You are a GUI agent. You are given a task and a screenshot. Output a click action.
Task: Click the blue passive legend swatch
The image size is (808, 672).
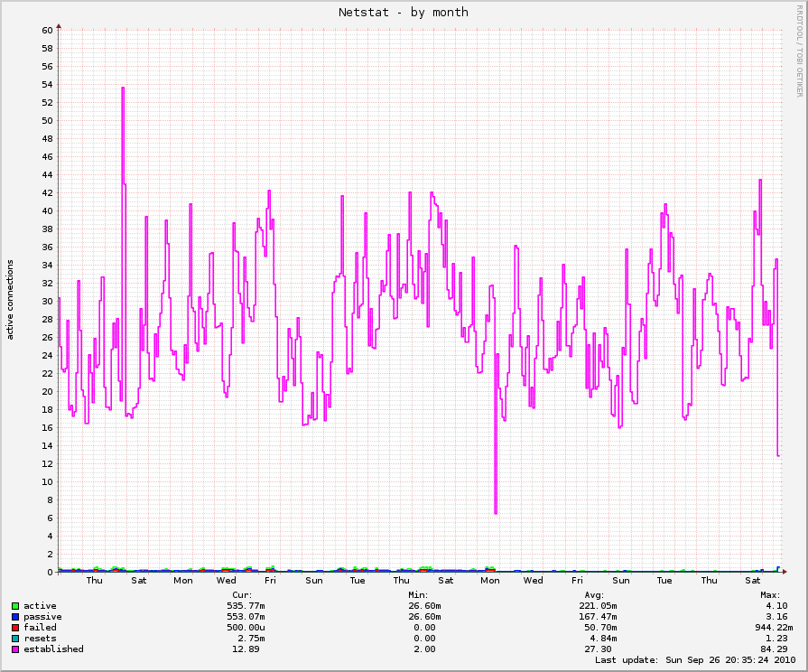click(x=15, y=617)
